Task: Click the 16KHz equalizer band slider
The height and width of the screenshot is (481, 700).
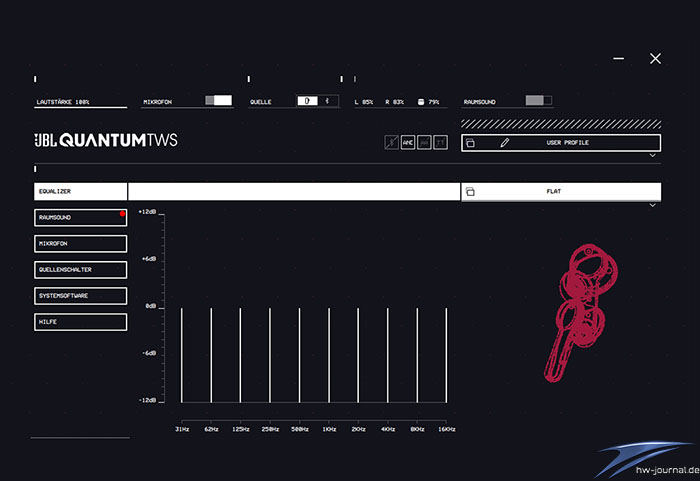Action: (x=446, y=355)
